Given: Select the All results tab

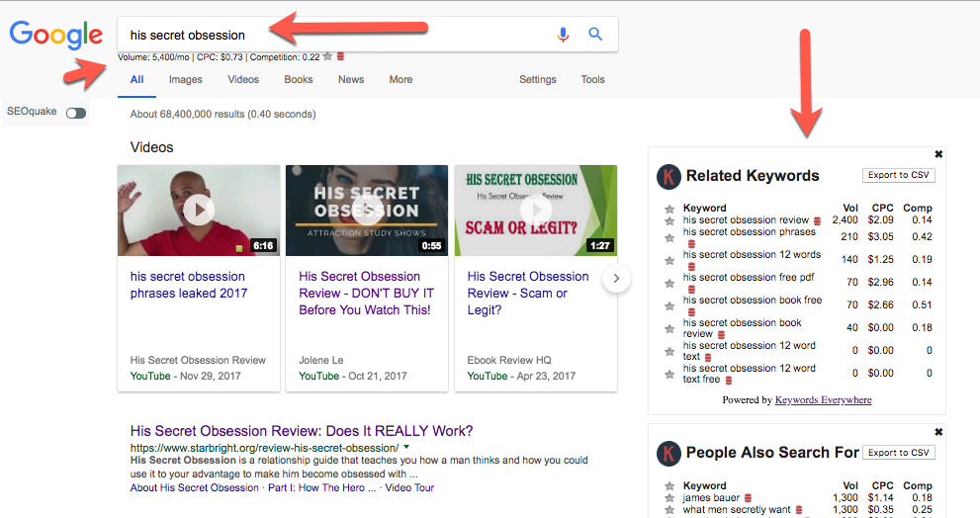Looking at the screenshot, I should point(136,79).
